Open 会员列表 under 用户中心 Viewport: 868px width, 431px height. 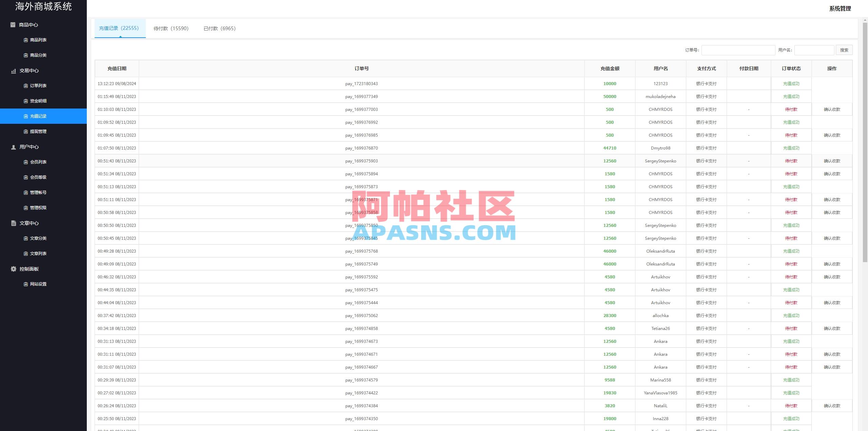click(38, 162)
